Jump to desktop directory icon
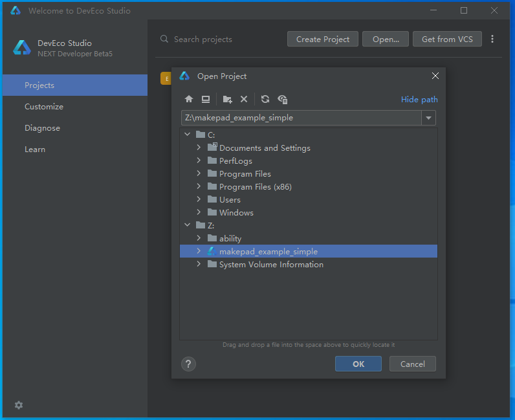The width and height of the screenshot is (515, 420). click(x=206, y=99)
